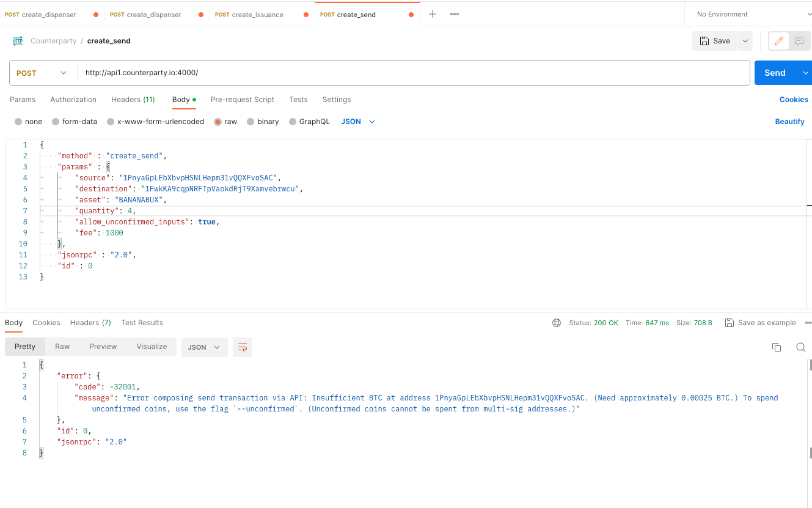Click the new tab plus icon
The height and width of the screenshot is (508, 812).
tap(433, 14)
